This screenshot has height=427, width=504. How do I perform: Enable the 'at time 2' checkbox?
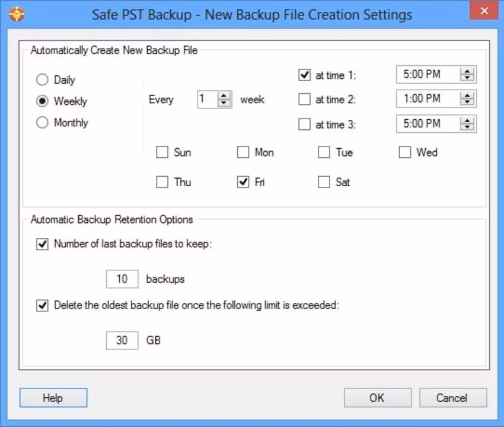pyautogui.click(x=305, y=100)
